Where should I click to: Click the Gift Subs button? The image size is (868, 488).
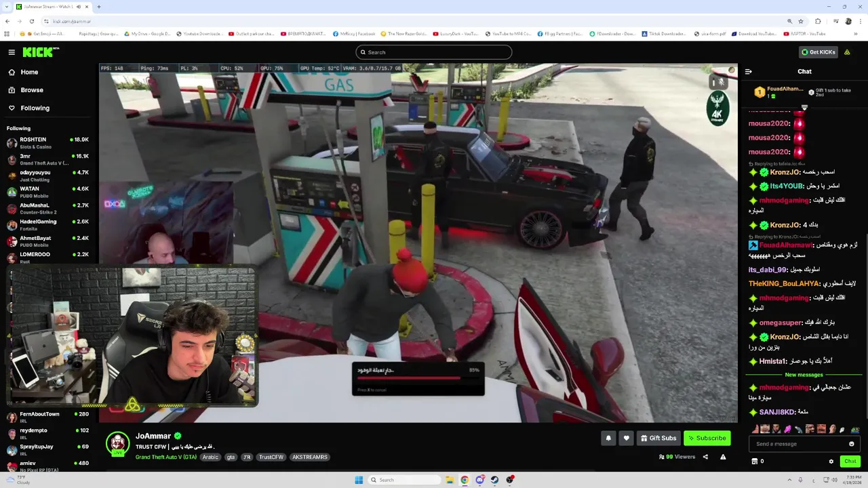click(658, 438)
